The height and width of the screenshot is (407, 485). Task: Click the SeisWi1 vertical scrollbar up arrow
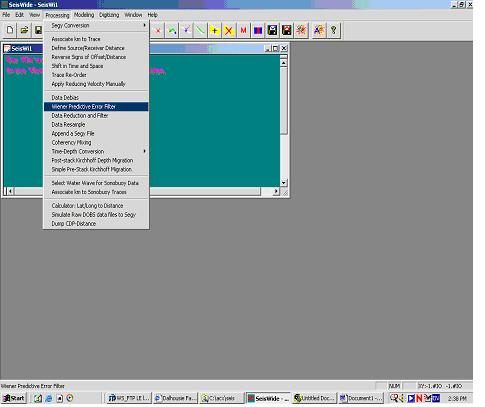point(283,63)
